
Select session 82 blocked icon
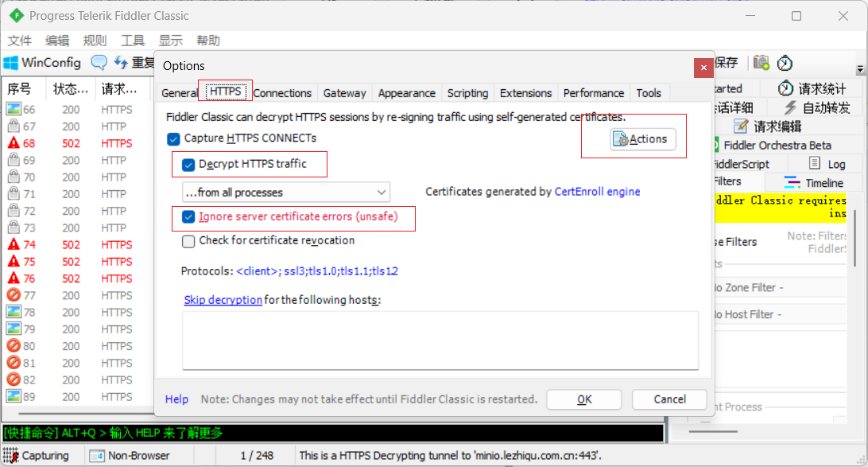click(x=14, y=379)
